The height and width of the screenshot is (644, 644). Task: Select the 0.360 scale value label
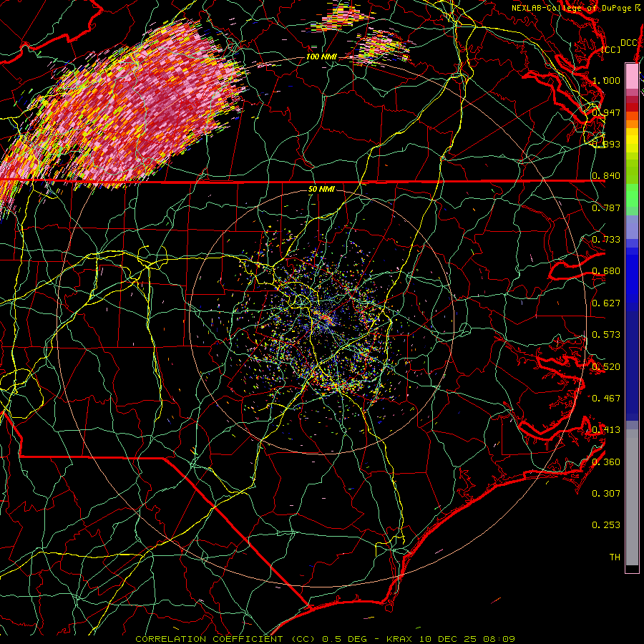607,462
